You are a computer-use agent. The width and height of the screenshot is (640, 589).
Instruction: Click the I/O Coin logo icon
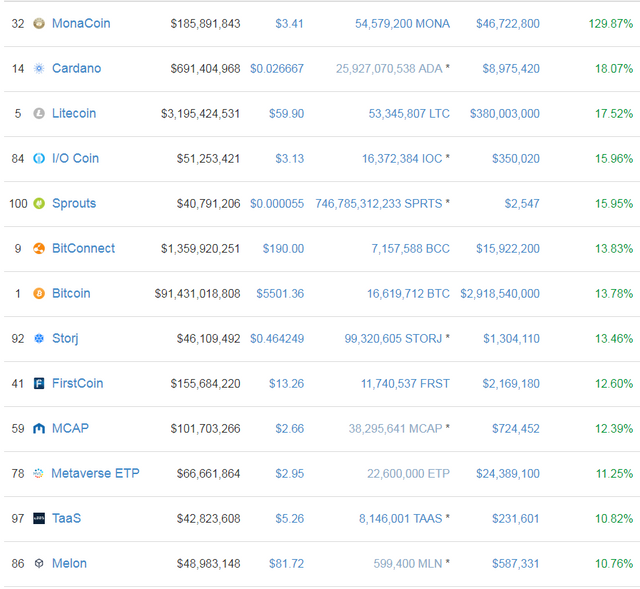coord(39,158)
